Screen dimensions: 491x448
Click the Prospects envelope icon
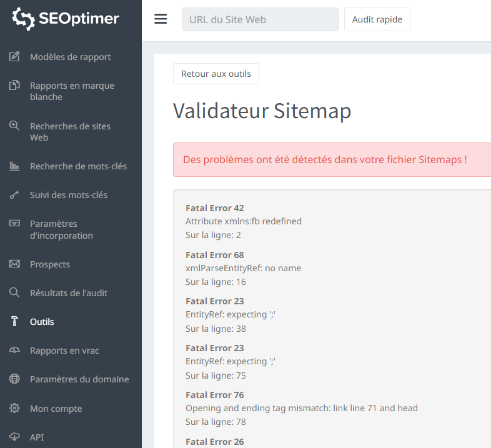pos(14,264)
